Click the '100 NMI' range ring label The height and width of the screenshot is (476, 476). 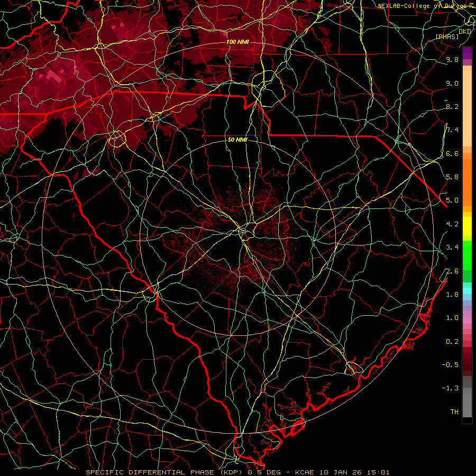pos(237,42)
